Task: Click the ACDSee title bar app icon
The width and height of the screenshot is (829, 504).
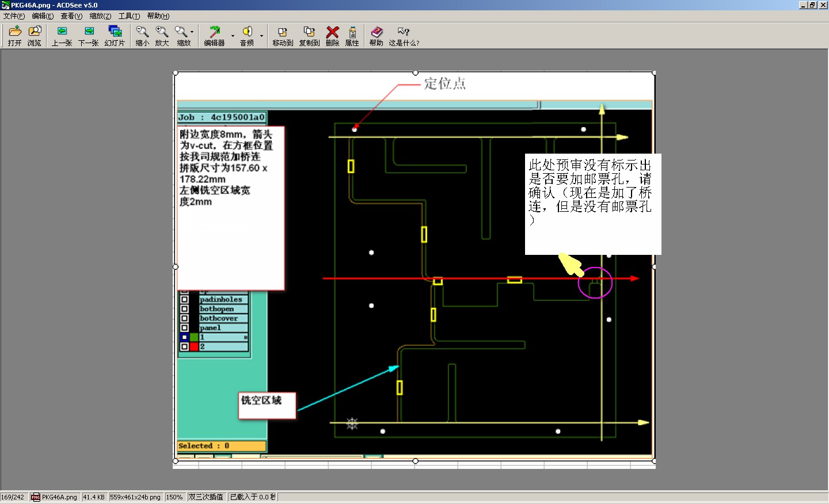Action: [5, 5]
